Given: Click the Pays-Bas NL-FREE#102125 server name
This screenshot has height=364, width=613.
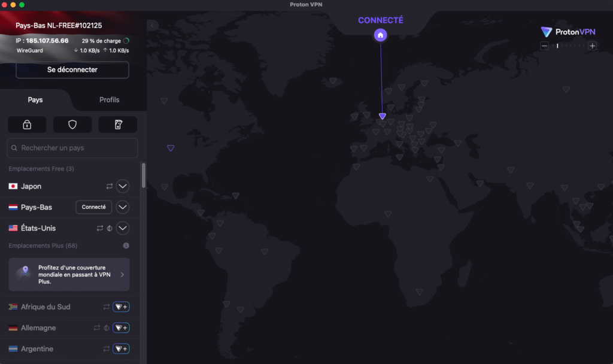Looking at the screenshot, I should [x=59, y=25].
